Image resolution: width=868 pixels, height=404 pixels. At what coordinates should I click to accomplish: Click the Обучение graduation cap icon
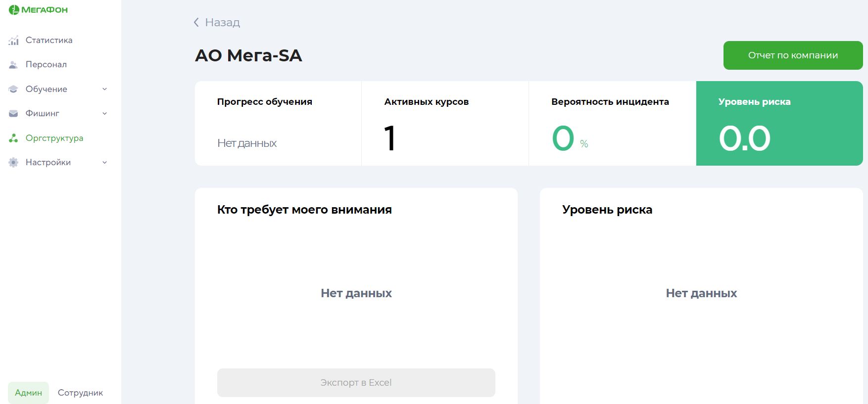coord(13,90)
